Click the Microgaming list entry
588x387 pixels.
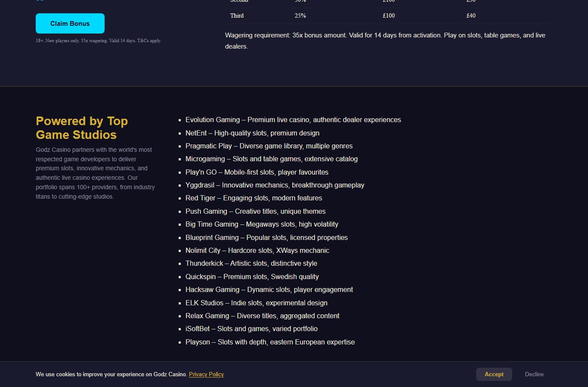click(272, 159)
